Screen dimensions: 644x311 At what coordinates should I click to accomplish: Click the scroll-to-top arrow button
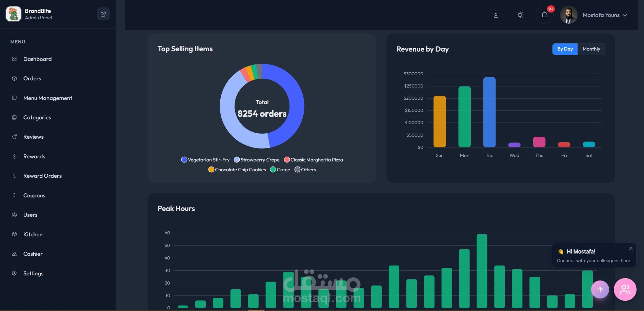[600, 289]
